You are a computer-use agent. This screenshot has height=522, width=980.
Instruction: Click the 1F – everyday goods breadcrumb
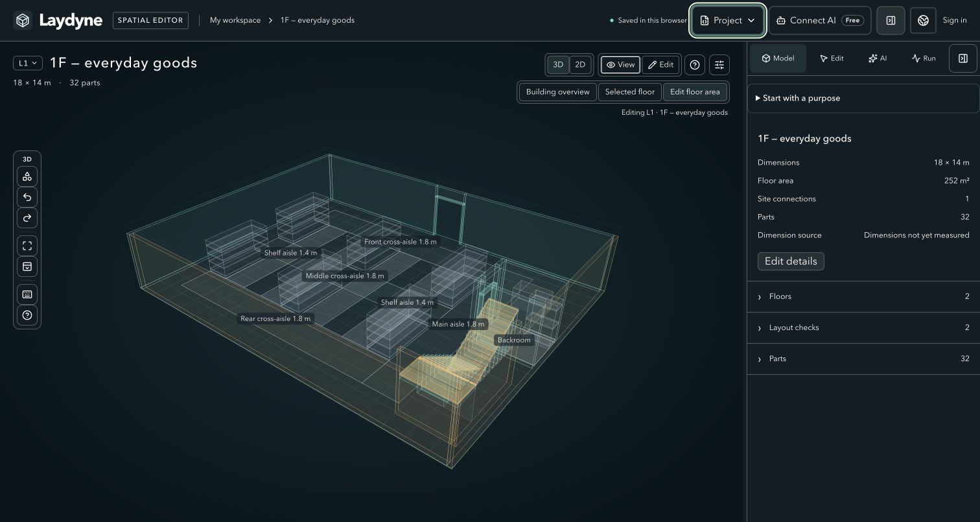[x=318, y=21]
